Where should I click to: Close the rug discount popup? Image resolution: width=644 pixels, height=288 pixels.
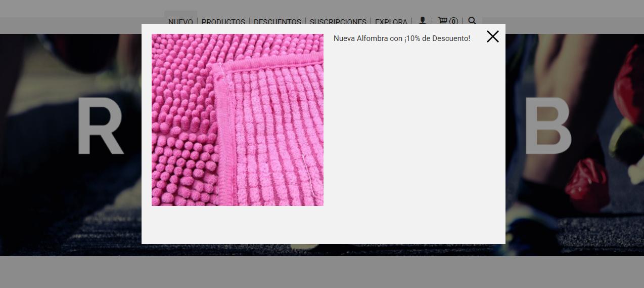492,36
